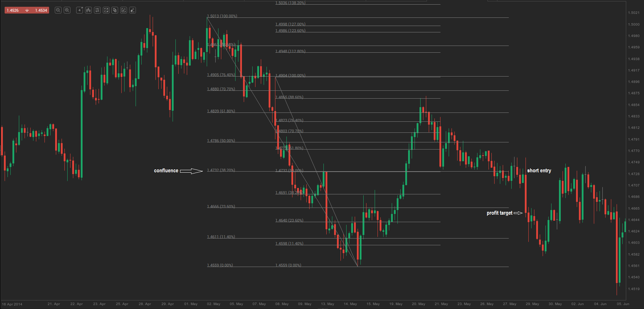This screenshot has width=644, height=309.
Task: Click the ask price 1.4534
Action: pyautogui.click(x=41, y=10)
